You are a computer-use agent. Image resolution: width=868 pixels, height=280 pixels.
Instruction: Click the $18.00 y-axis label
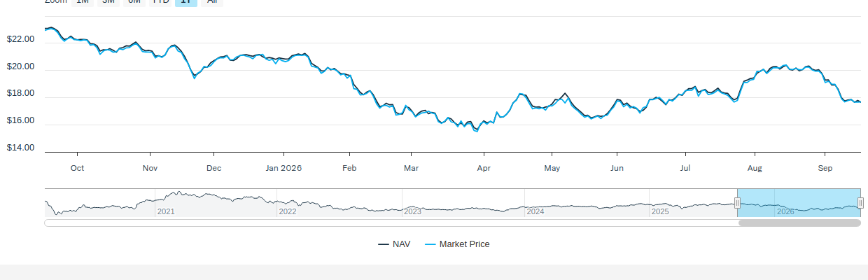20,94
